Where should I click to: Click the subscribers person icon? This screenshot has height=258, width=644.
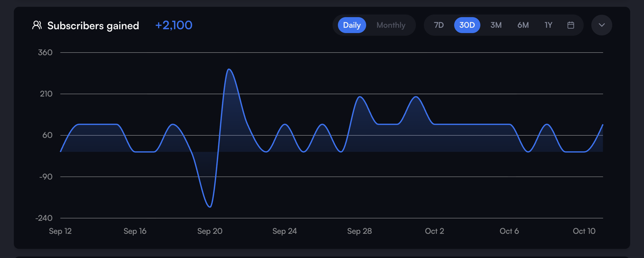[37, 25]
